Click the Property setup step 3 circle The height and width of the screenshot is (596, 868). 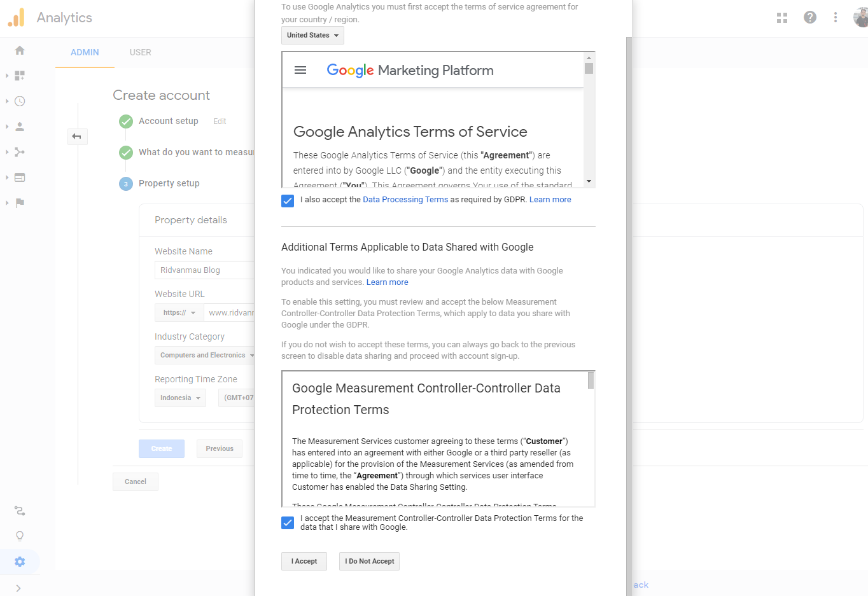pyautogui.click(x=126, y=184)
